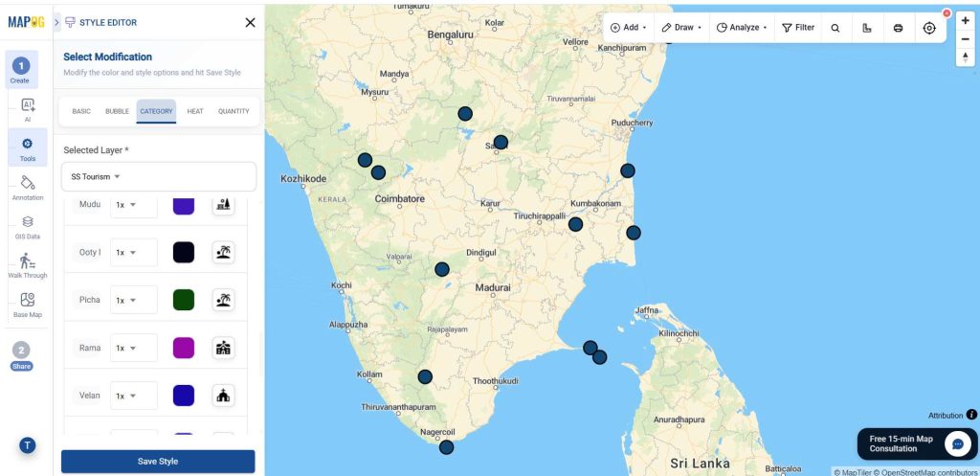This screenshot has width=980, height=476.
Task: Open the Draw menu in map toolbar
Action: (x=681, y=28)
